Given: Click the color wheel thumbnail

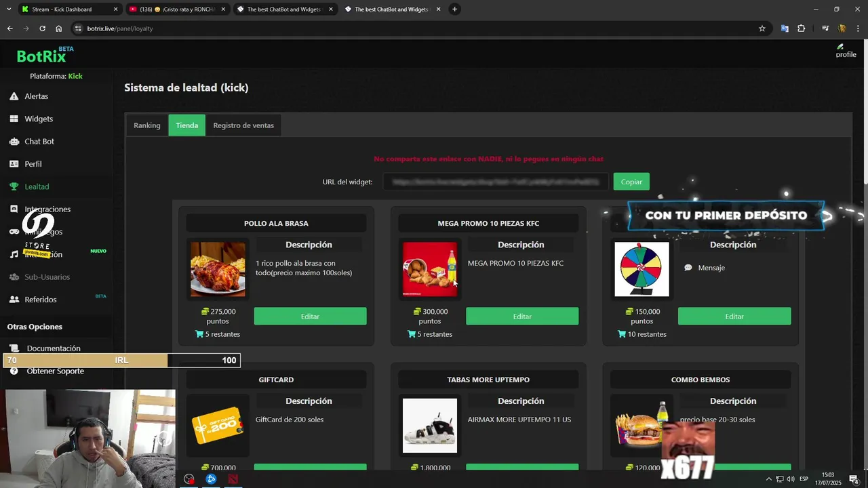Looking at the screenshot, I should point(642,269).
